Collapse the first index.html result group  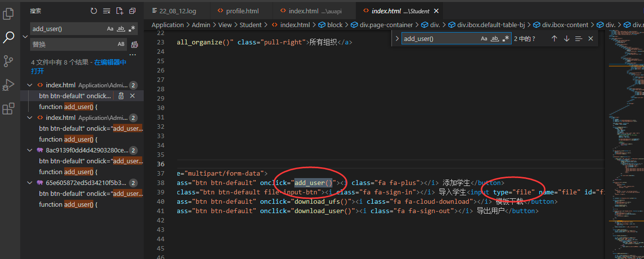point(30,85)
